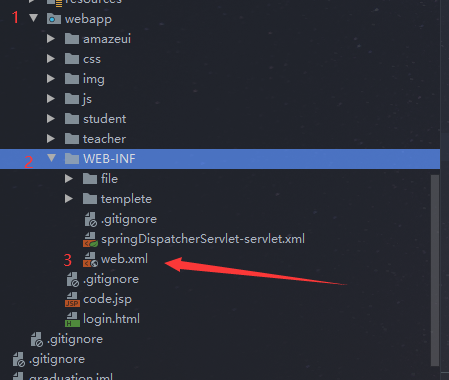Select the webapp tree item
The width and height of the screenshot is (449, 380).
(88, 19)
